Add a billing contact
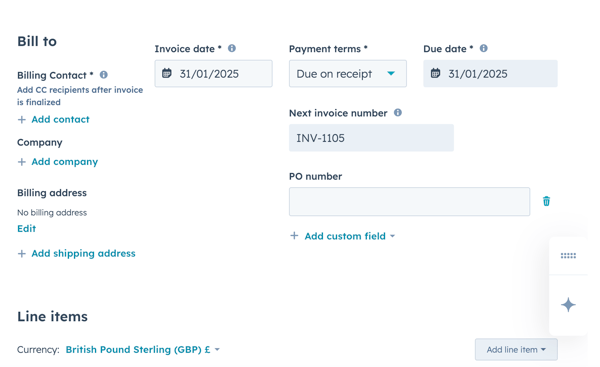 click(54, 119)
